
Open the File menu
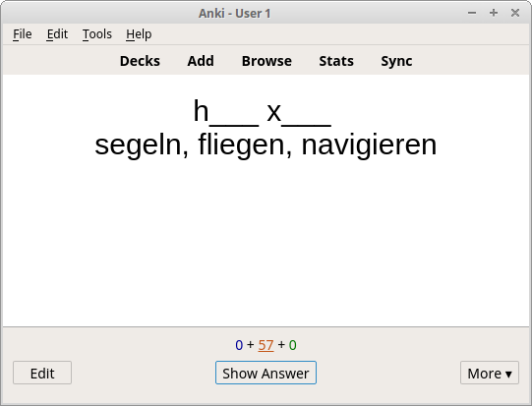point(23,34)
